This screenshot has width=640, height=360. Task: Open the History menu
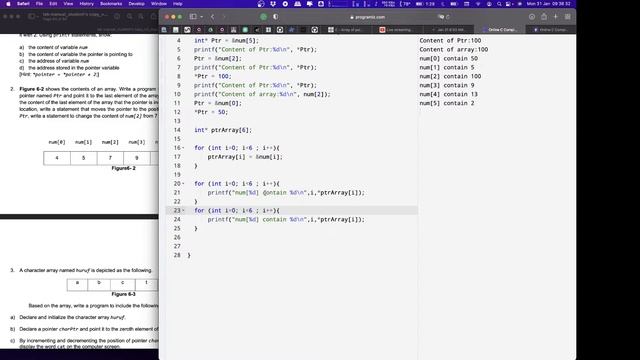click(87, 4)
